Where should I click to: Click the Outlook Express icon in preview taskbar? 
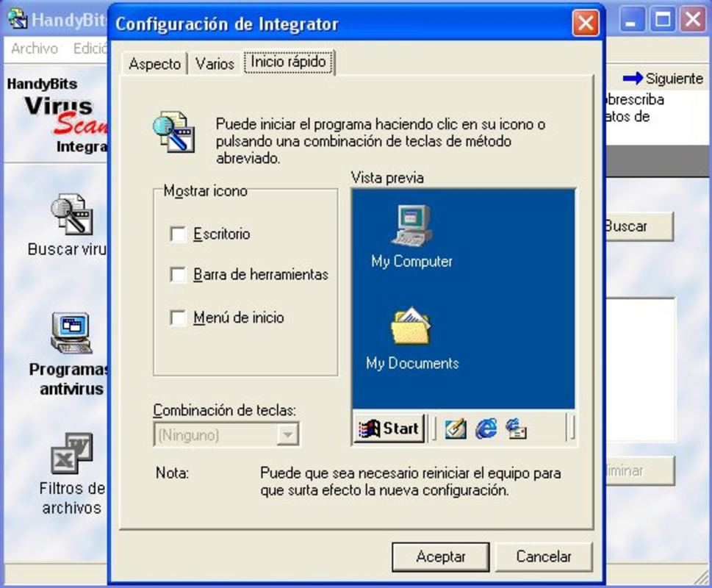point(516,429)
